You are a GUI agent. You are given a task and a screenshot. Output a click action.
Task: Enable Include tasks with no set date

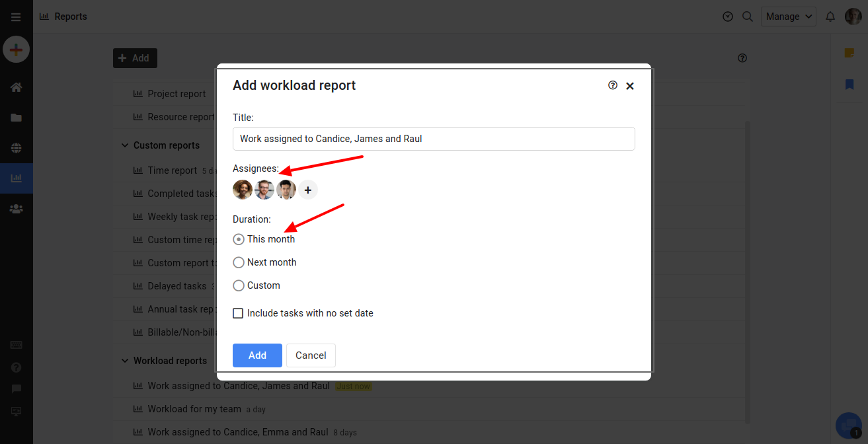tap(238, 313)
